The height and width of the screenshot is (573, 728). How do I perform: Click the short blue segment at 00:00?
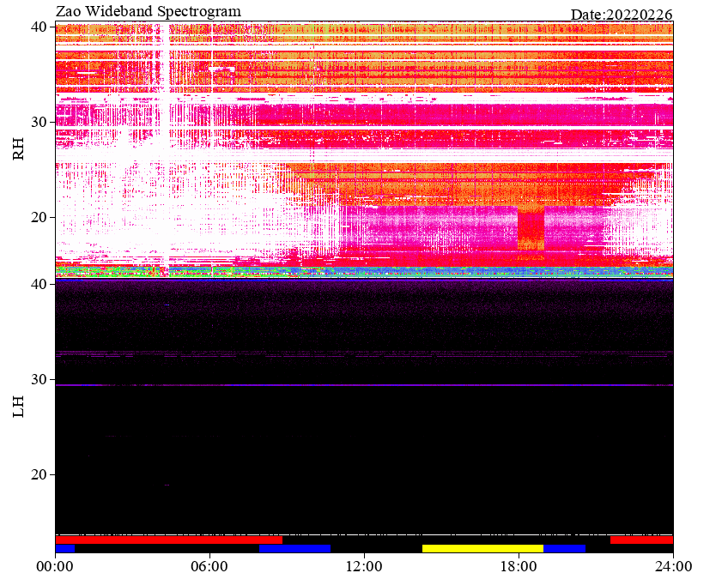65,548
